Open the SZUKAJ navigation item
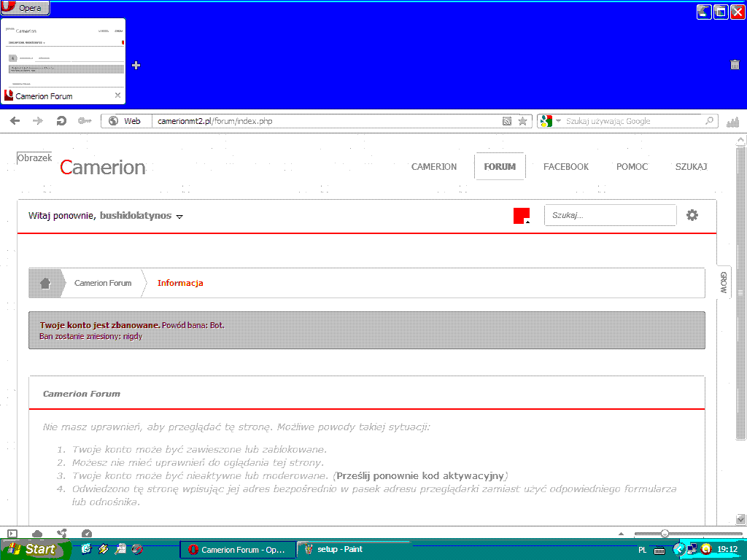Image resolution: width=747 pixels, height=560 pixels. point(692,167)
